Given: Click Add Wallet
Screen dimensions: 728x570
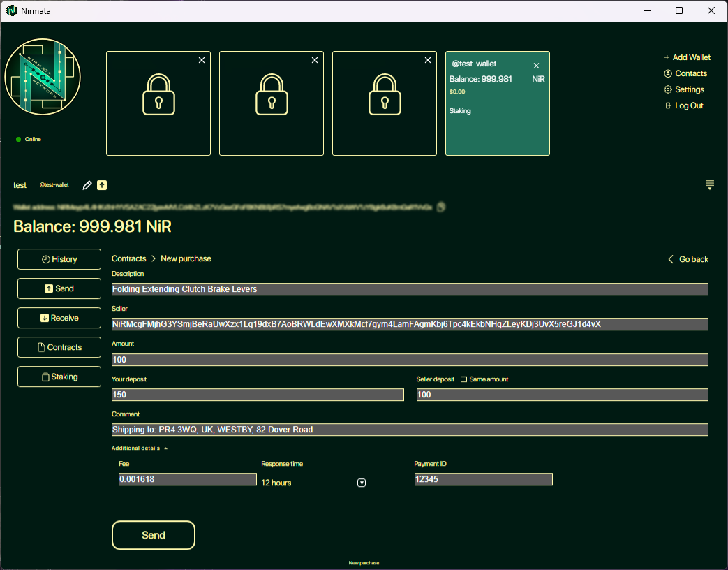Looking at the screenshot, I should [x=687, y=57].
